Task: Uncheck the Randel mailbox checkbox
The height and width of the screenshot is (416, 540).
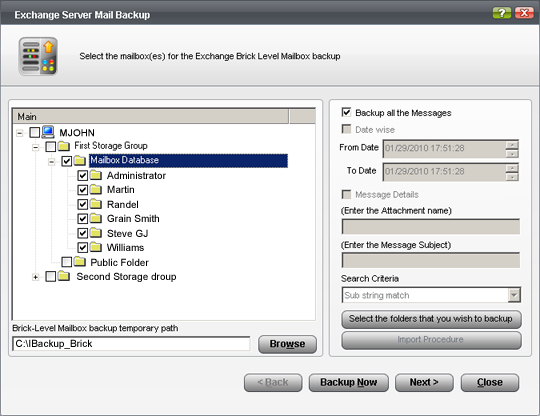Action: [83, 205]
